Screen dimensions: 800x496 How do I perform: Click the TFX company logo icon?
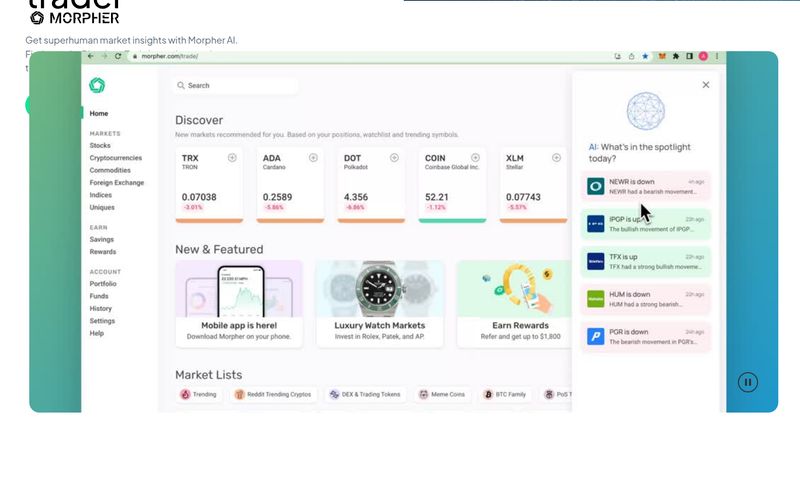tap(595, 261)
